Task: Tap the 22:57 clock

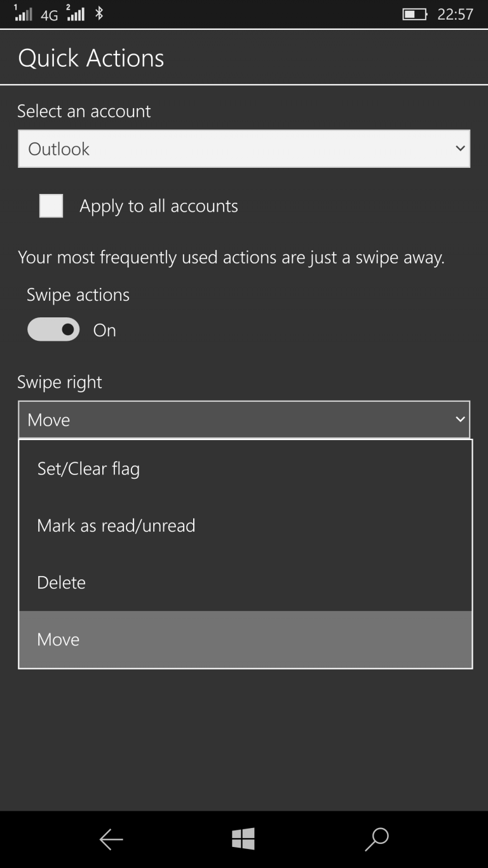Action: (456, 14)
